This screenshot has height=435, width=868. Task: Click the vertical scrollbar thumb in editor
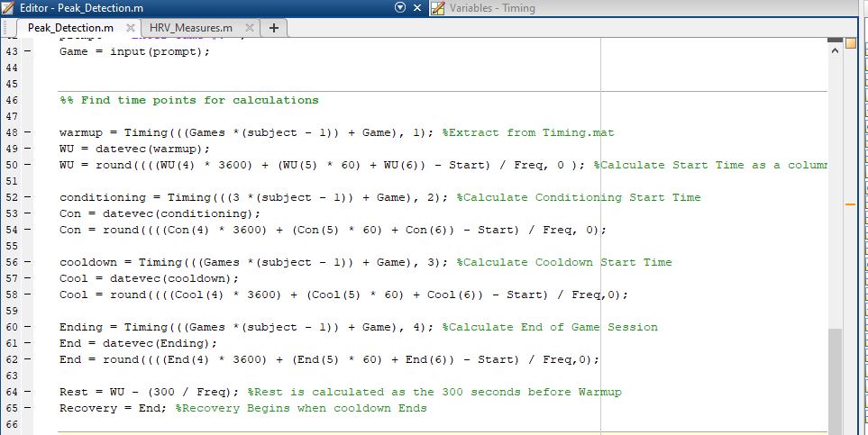click(835, 381)
